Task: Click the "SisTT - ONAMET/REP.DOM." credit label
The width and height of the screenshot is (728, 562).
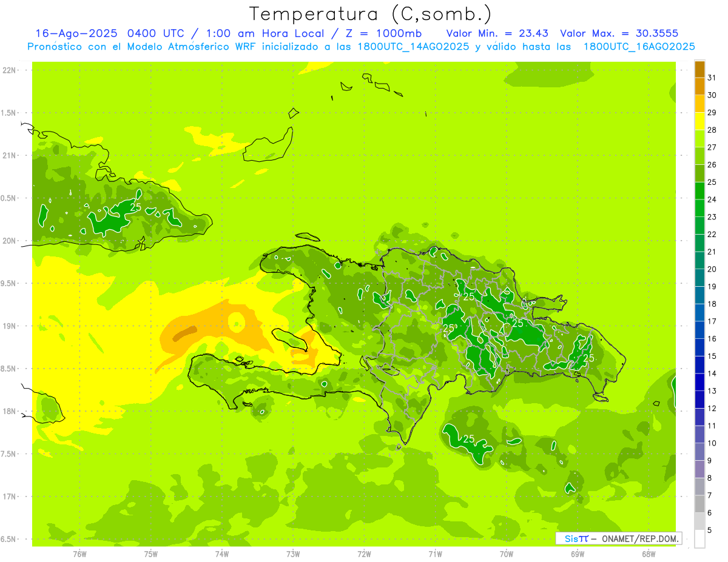Action: [618, 538]
